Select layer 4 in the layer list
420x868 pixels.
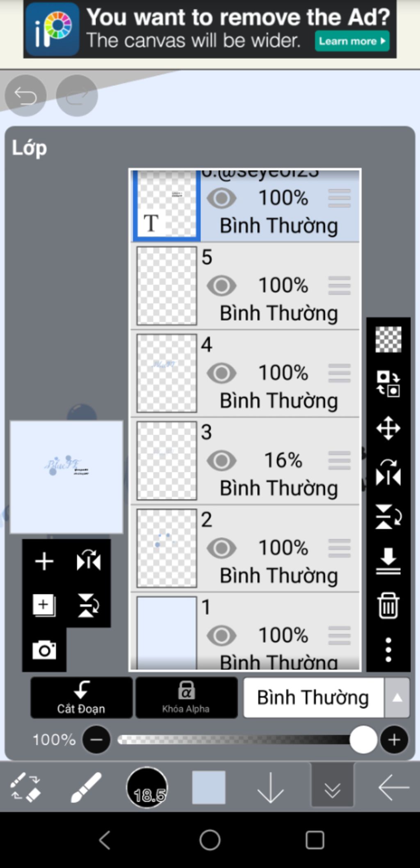tap(245, 373)
